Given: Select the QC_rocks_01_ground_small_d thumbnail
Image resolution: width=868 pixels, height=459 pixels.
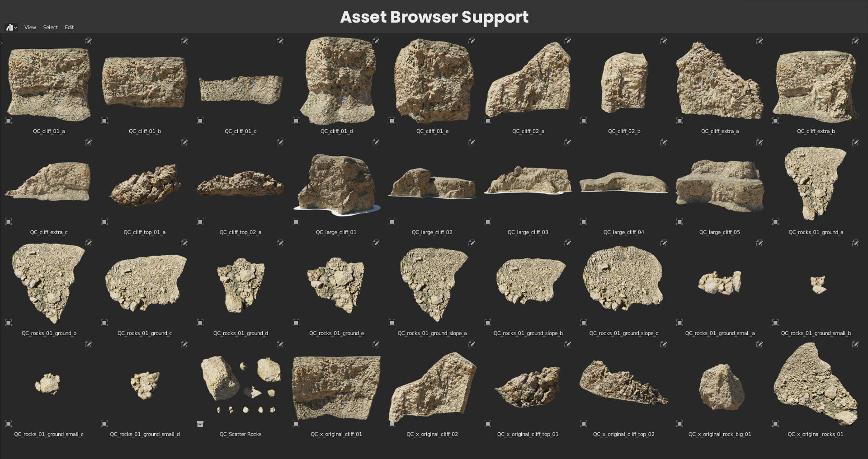Looking at the screenshot, I should coord(145,385).
